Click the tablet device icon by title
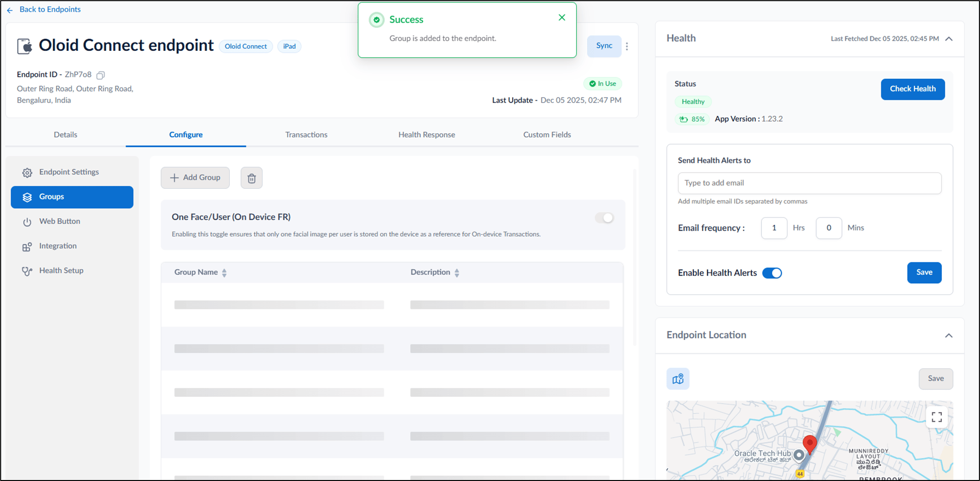Image resolution: width=980 pixels, height=481 pixels. (24, 46)
